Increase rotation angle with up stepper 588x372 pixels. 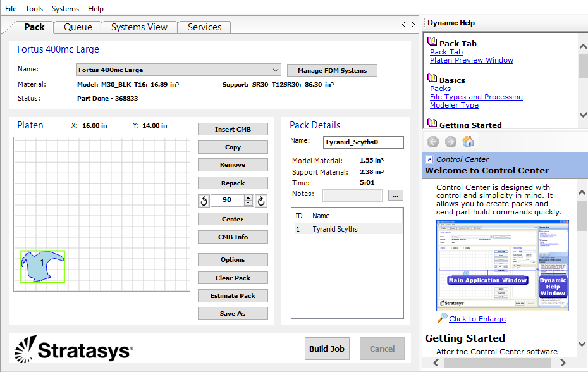(x=248, y=198)
